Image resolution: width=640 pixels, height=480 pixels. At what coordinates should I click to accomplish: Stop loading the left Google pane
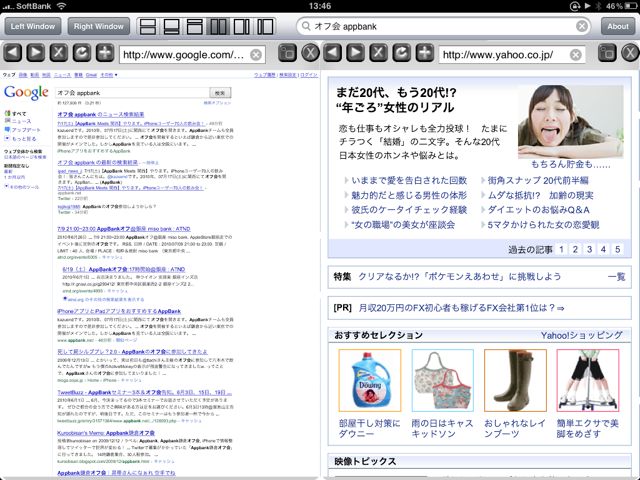(59, 53)
